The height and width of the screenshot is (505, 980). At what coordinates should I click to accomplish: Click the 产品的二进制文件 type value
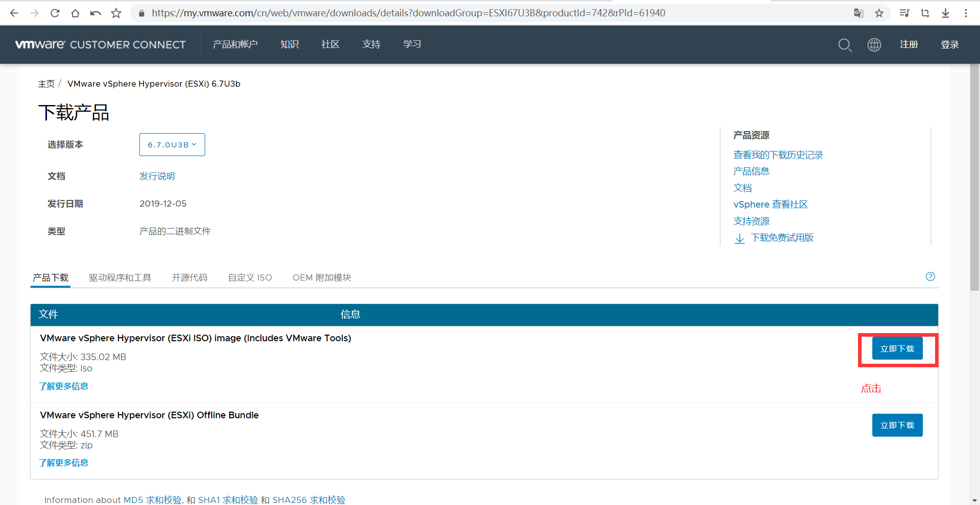(175, 231)
